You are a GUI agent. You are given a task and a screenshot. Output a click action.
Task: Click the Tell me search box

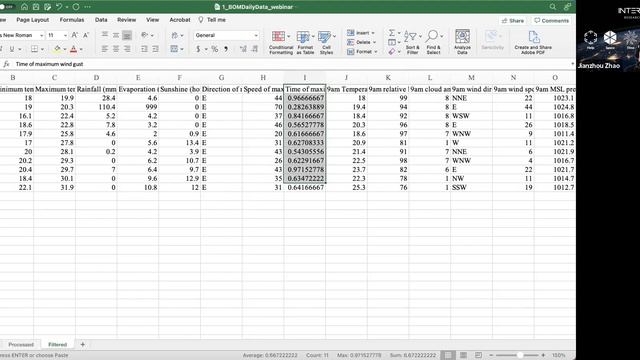(212, 20)
